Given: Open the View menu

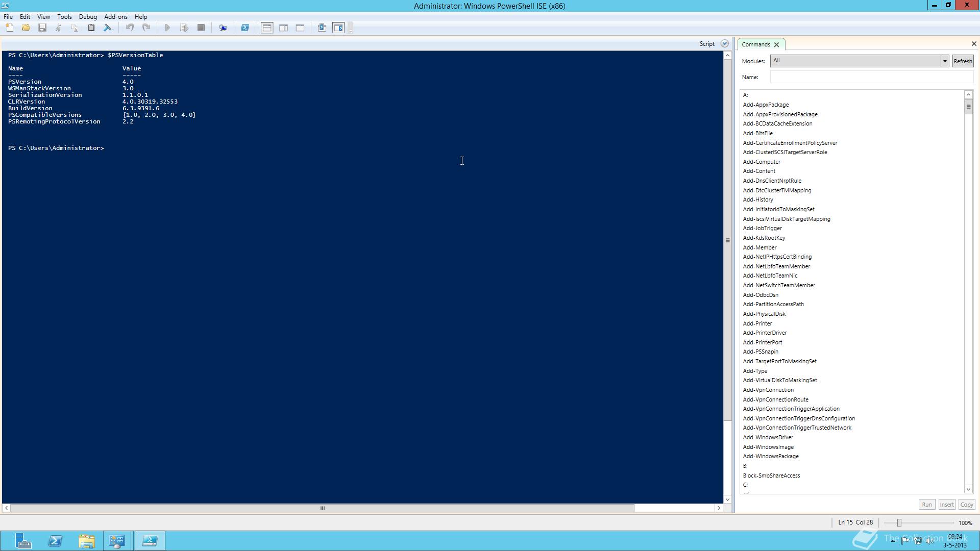Looking at the screenshot, I should click(43, 17).
